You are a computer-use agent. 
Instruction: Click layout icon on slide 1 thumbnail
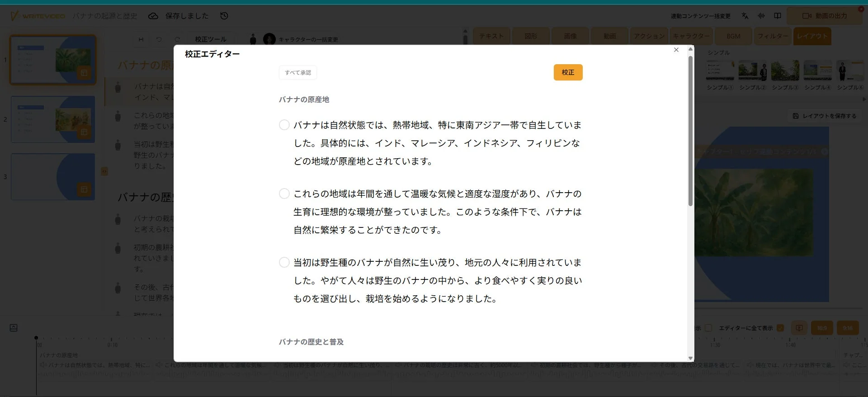pos(84,72)
